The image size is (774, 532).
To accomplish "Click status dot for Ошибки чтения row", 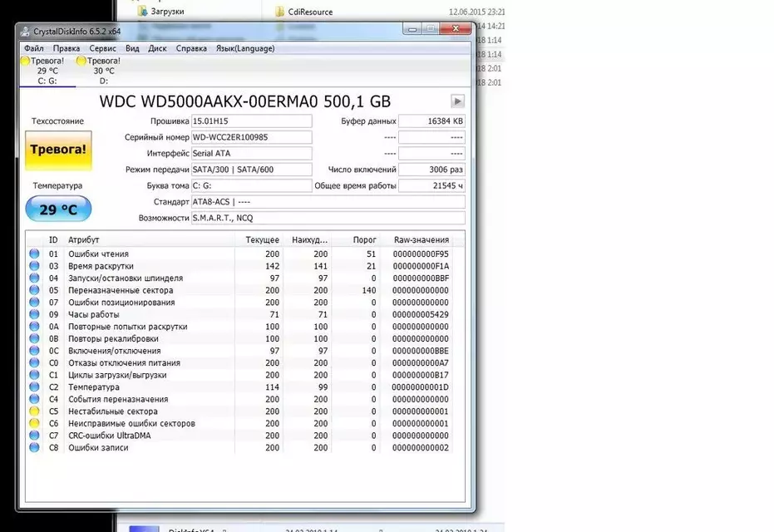I will 34,254.
